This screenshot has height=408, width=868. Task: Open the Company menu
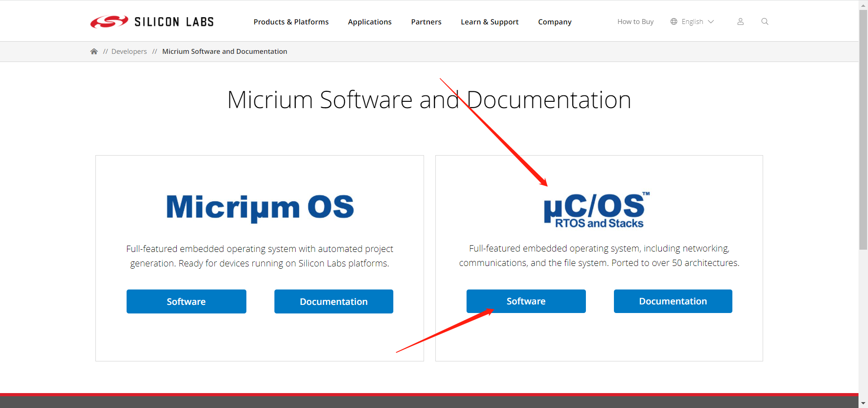tap(555, 21)
